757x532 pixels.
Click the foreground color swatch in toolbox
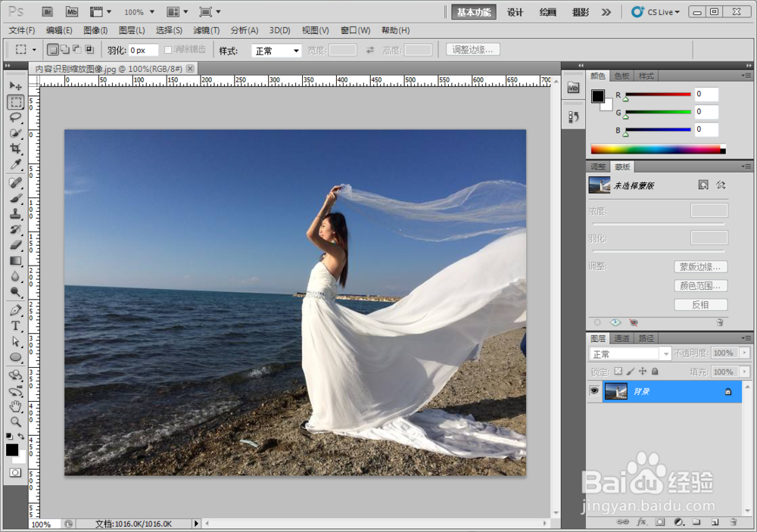(12, 450)
